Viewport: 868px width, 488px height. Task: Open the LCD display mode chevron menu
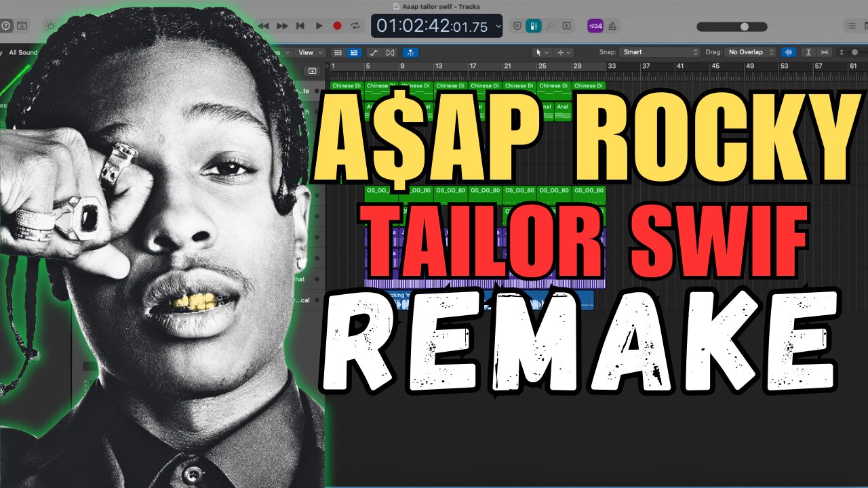[x=498, y=26]
